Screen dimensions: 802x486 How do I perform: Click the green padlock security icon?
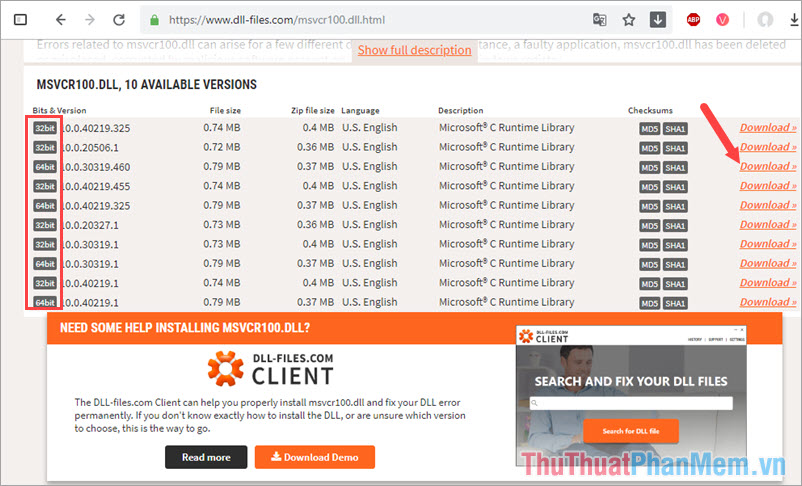pyautogui.click(x=154, y=20)
